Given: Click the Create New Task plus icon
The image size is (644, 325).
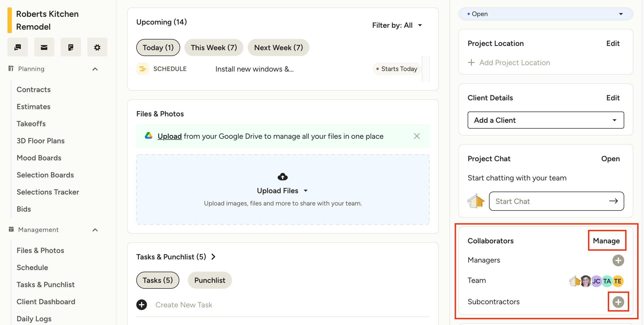Looking at the screenshot, I should (142, 305).
